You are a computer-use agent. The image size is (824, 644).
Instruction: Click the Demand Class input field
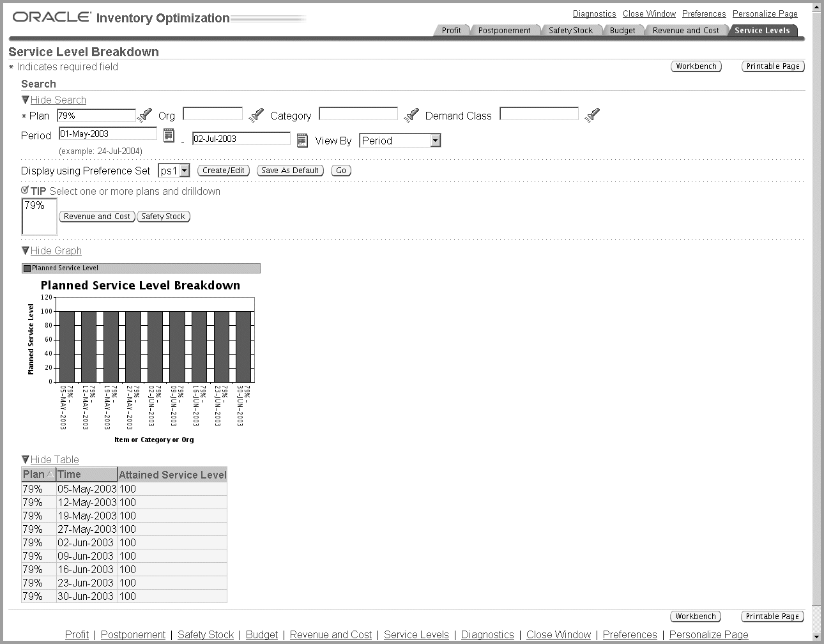pos(539,114)
